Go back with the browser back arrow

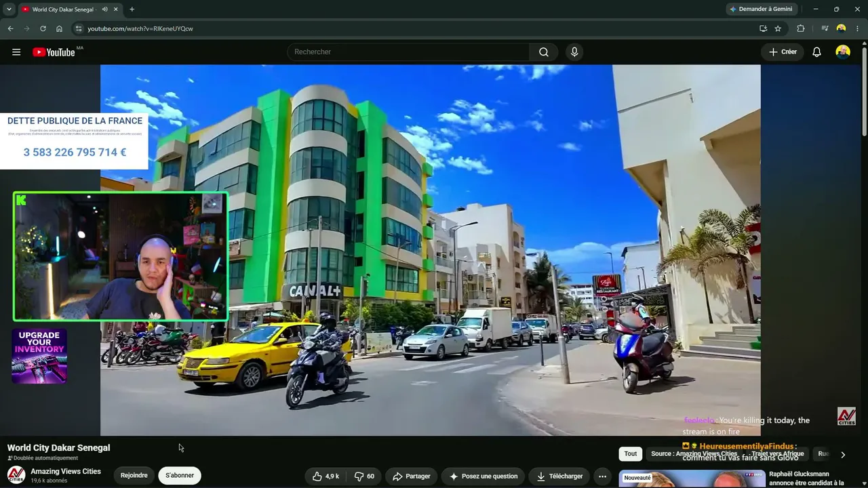tap(10, 28)
